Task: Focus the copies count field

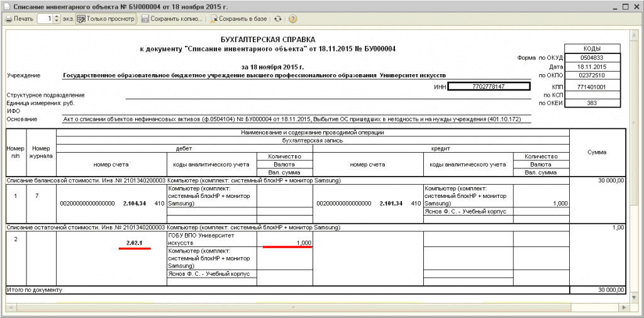Action: point(45,19)
